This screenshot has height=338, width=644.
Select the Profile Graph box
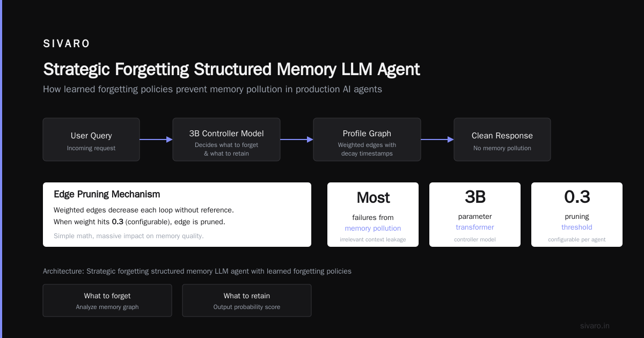coord(367,139)
